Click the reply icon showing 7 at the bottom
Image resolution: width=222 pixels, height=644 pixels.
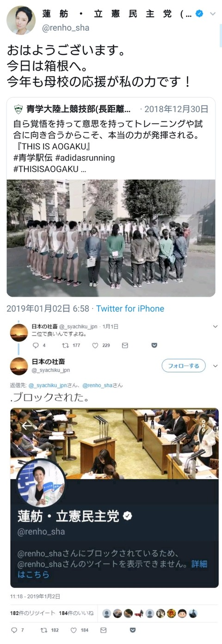pos(13,630)
